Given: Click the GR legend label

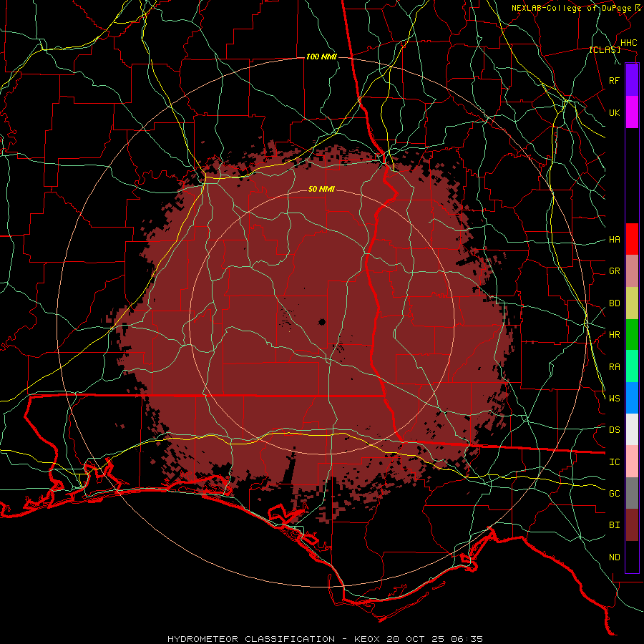Looking at the screenshot, I should click(x=614, y=271).
